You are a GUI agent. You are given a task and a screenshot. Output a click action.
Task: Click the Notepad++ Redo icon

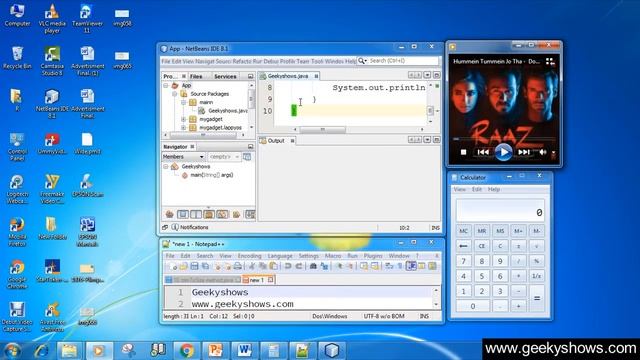click(299, 267)
